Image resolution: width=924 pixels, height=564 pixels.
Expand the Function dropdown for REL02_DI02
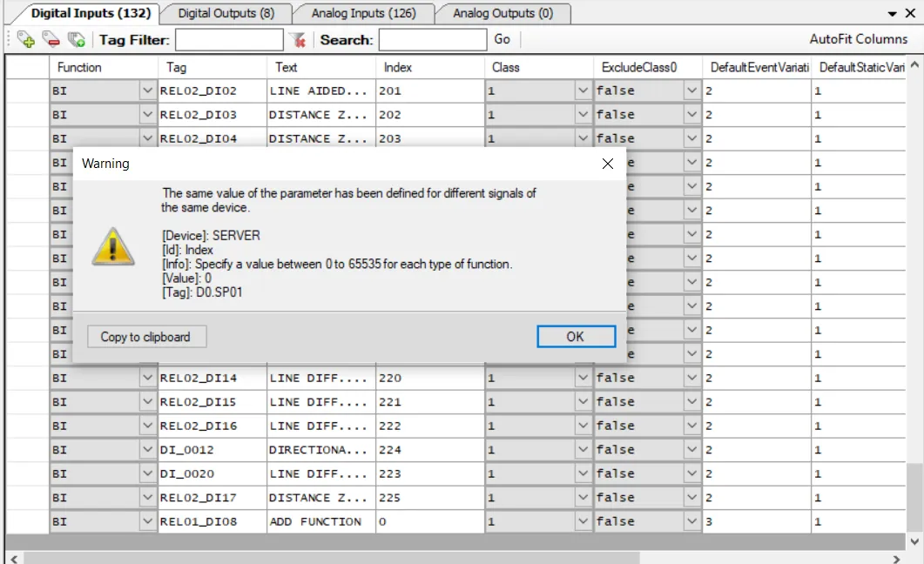click(x=147, y=91)
